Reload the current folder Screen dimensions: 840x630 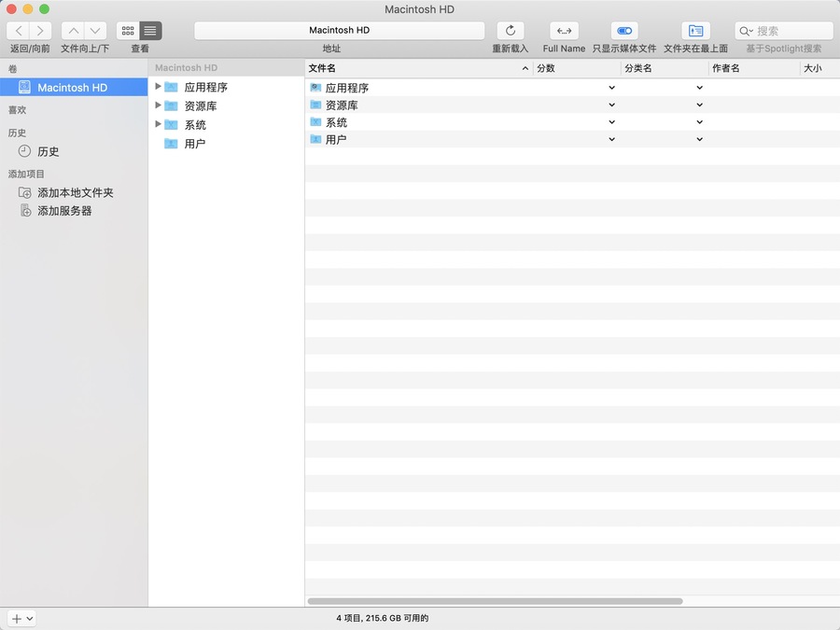(x=511, y=31)
